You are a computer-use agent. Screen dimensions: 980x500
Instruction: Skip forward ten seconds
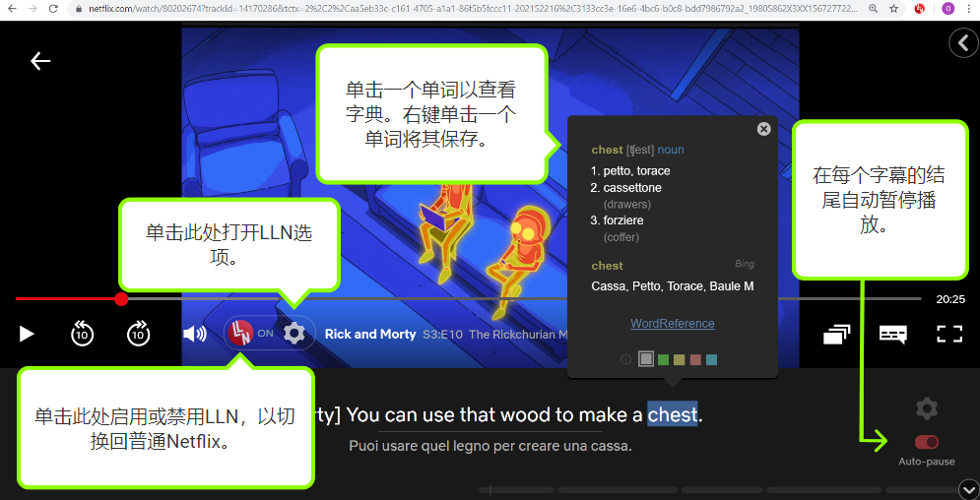[138, 334]
